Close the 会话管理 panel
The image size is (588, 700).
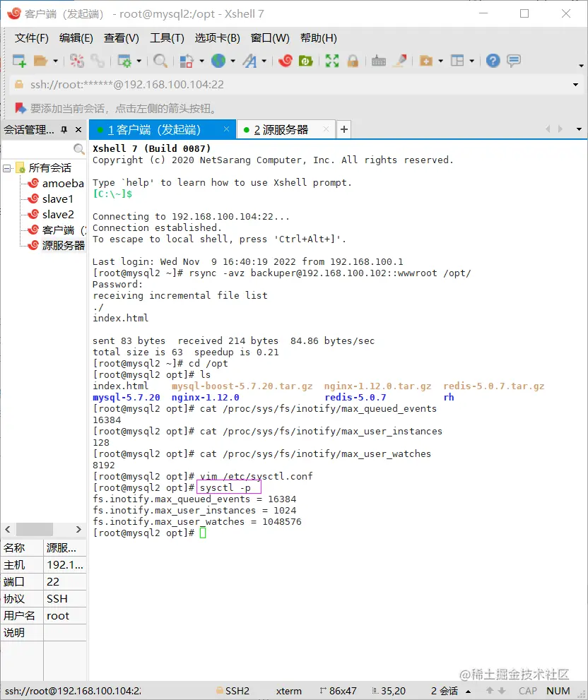point(78,130)
